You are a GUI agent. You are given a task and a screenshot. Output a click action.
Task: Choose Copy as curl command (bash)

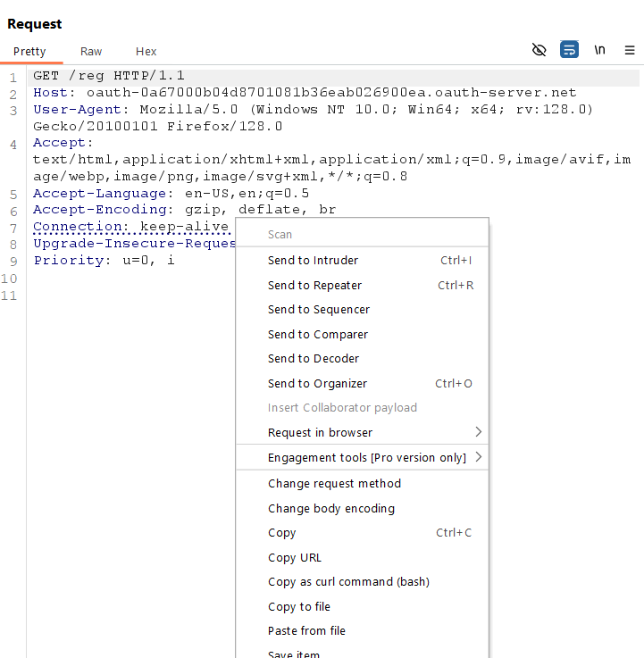click(348, 582)
